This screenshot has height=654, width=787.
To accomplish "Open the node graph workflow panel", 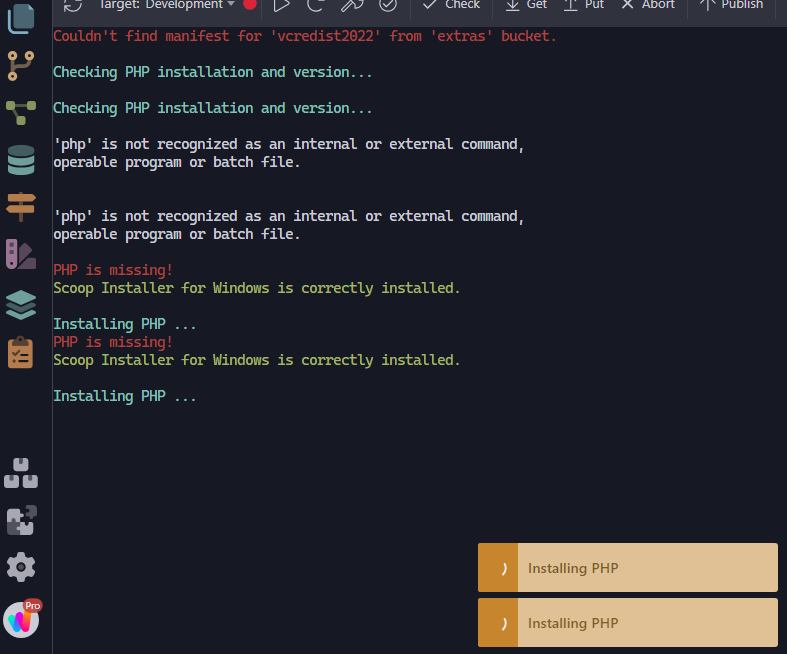I will [21, 112].
